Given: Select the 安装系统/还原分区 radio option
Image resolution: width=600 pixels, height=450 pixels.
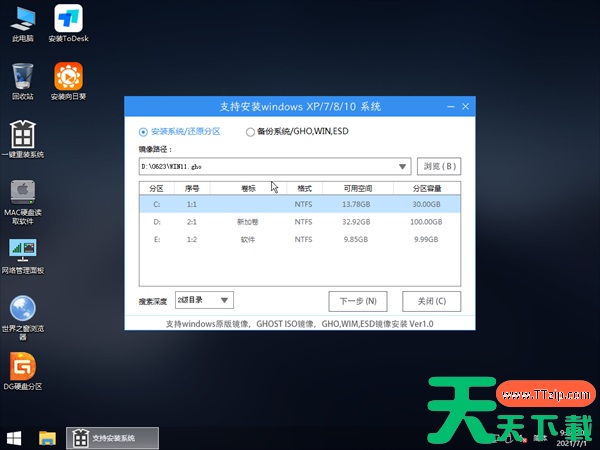Looking at the screenshot, I should (179, 132).
